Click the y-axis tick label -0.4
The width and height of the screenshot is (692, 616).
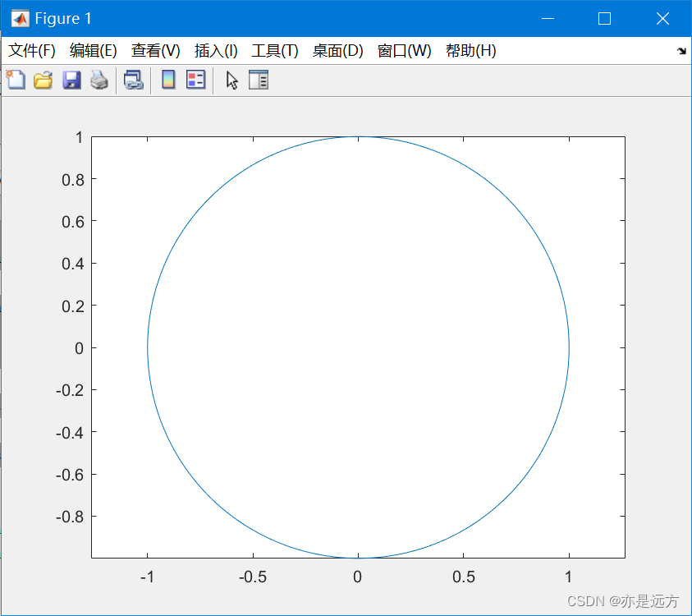coord(70,433)
